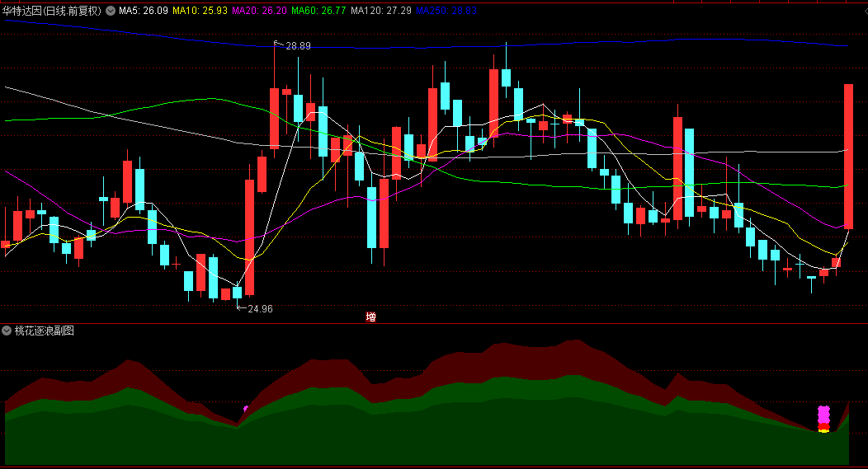Click the 28.89 high price marker

pyautogui.click(x=298, y=46)
